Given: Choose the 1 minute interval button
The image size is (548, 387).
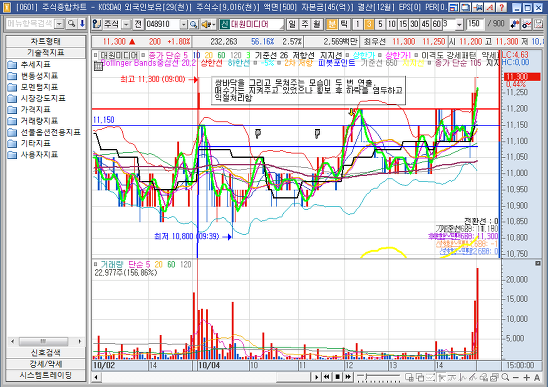Looking at the screenshot, I should pos(358,24).
